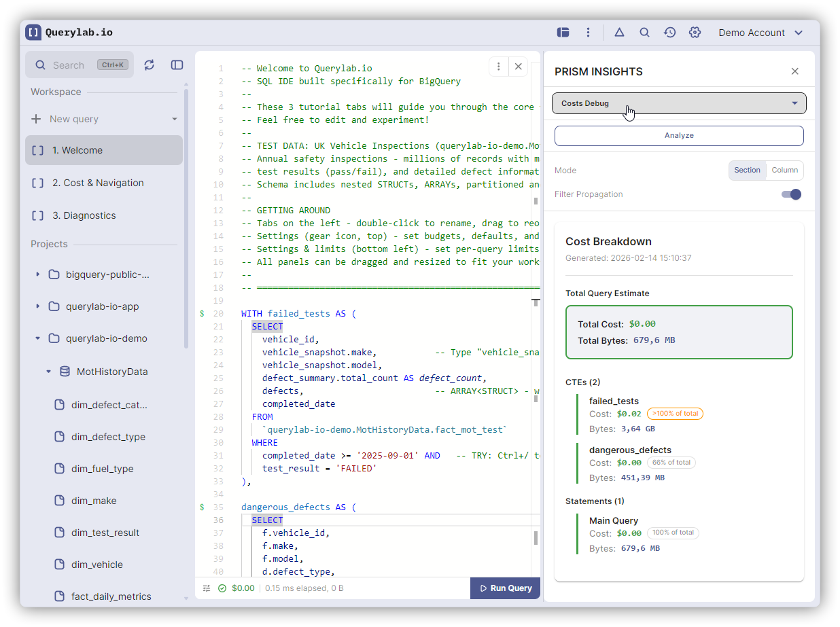Open the 2. Cost & Navigation tab
This screenshot has width=840, height=627.
98,183
